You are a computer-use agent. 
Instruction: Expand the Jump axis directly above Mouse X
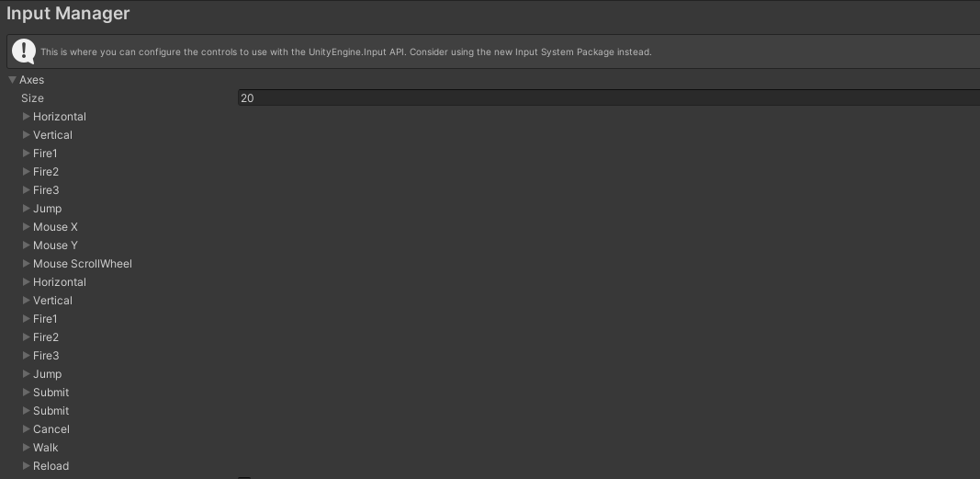(27, 208)
